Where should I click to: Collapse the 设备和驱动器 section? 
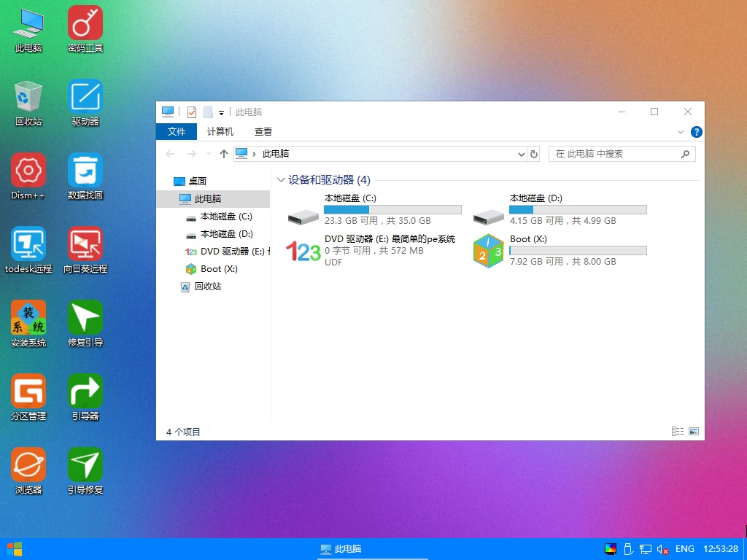281,179
